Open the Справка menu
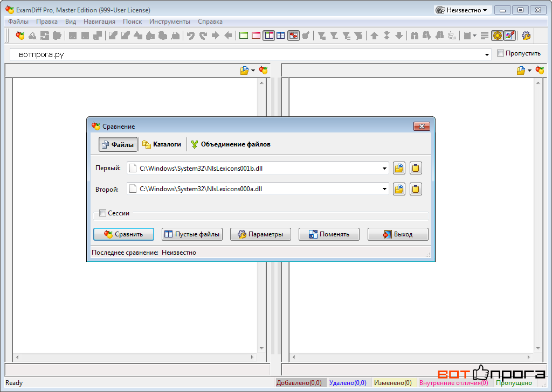 210,22
